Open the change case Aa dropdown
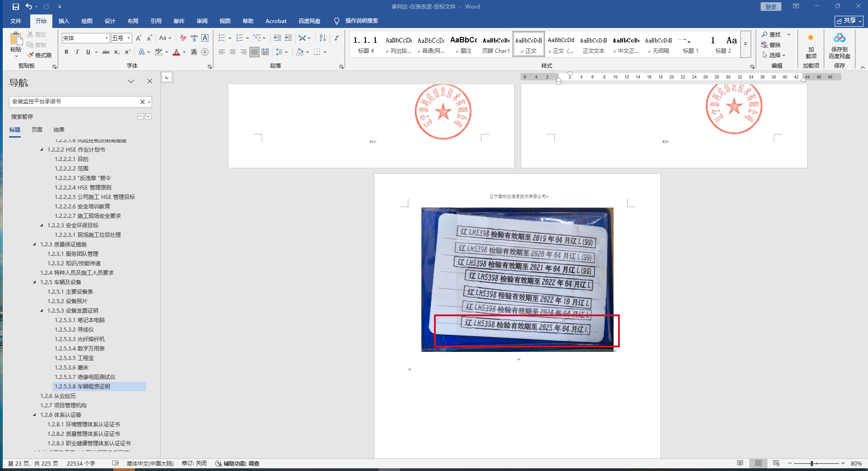This screenshot has height=471, width=868. [165, 38]
